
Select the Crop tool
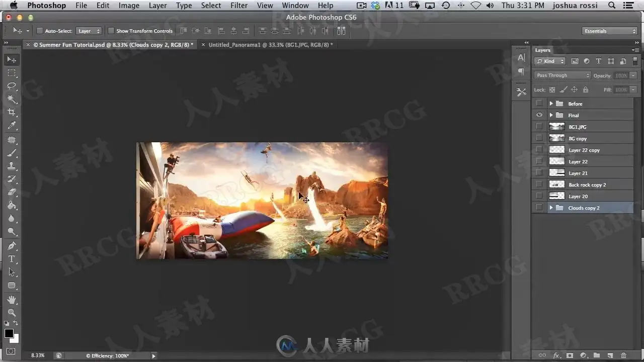pos(12,112)
